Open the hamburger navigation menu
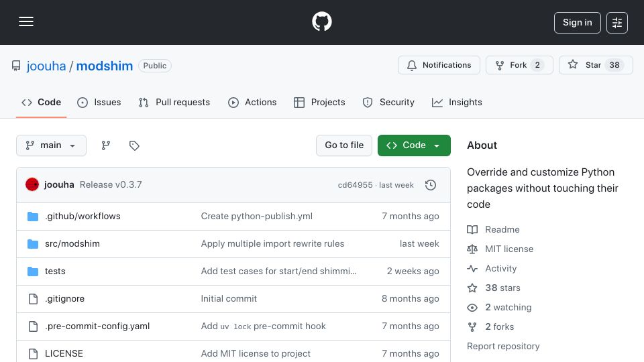Screen dimensions: 644x362 pos(26,21)
